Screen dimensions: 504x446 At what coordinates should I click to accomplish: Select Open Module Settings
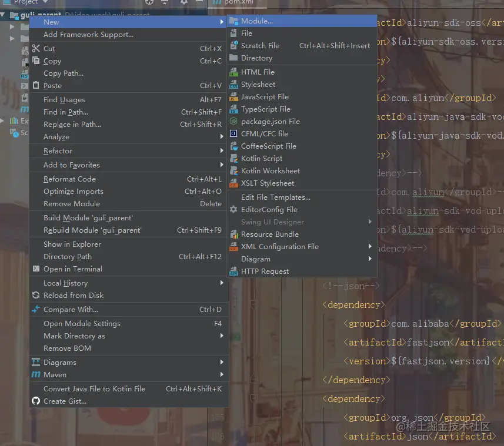129,324
